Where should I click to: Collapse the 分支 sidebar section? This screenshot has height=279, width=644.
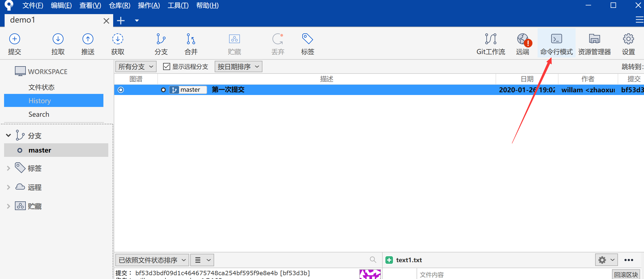click(8, 135)
